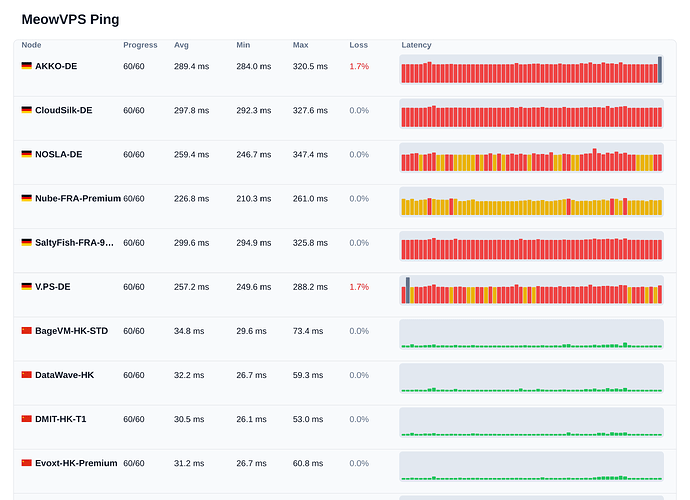The image size is (690, 500).
Task: Click the red 1.7% loss for V.PS-DE
Action: [359, 287]
